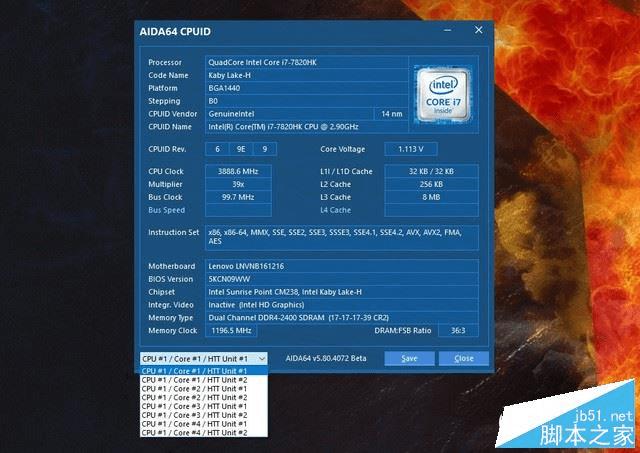640x453 pixels.
Task: Pick CPU #1 / Core #4 / HTT Unit #2
Action: [x=204, y=433]
